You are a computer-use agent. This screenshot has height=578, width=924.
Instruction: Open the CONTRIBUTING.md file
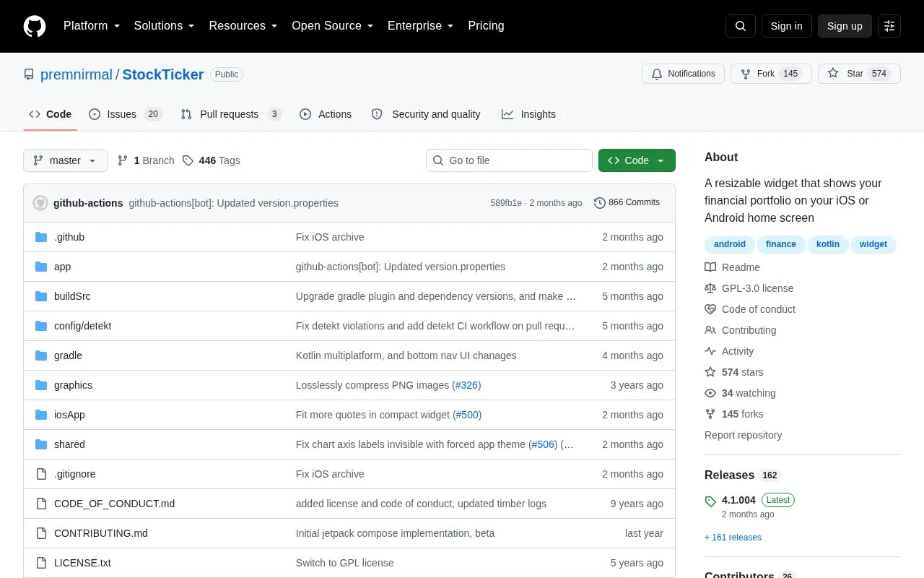101,533
